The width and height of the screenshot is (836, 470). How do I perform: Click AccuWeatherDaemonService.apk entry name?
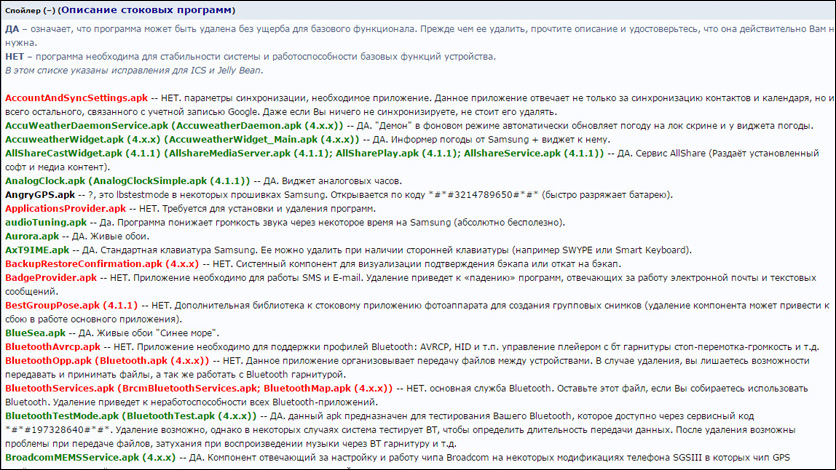pos(87,126)
